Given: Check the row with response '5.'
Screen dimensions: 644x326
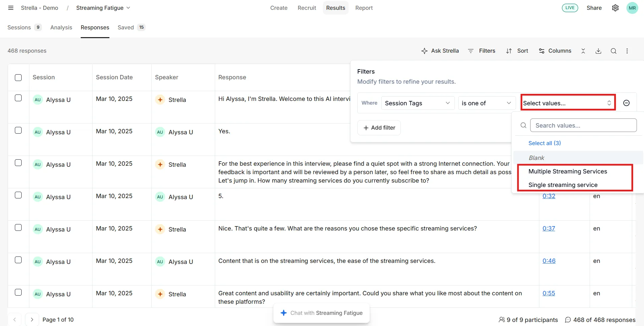Looking at the screenshot, I should (18, 195).
